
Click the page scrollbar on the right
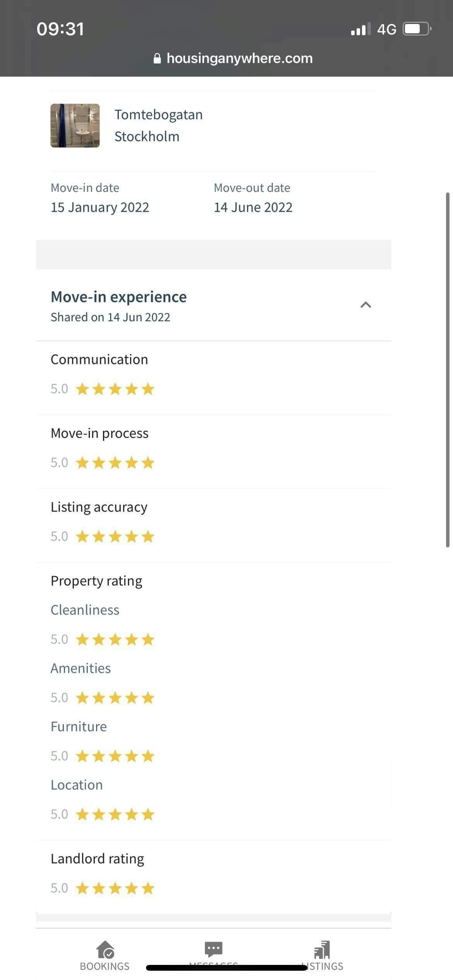tap(448, 370)
